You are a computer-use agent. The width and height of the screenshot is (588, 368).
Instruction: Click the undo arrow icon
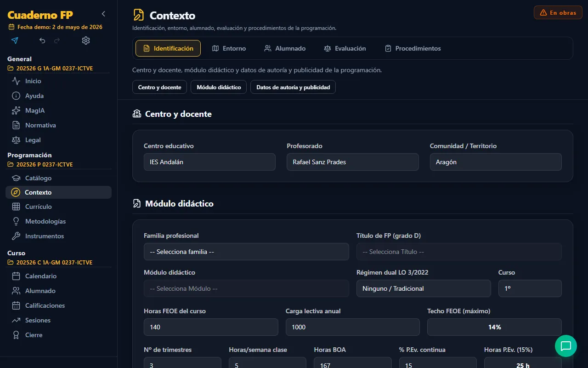tap(42, 40)
